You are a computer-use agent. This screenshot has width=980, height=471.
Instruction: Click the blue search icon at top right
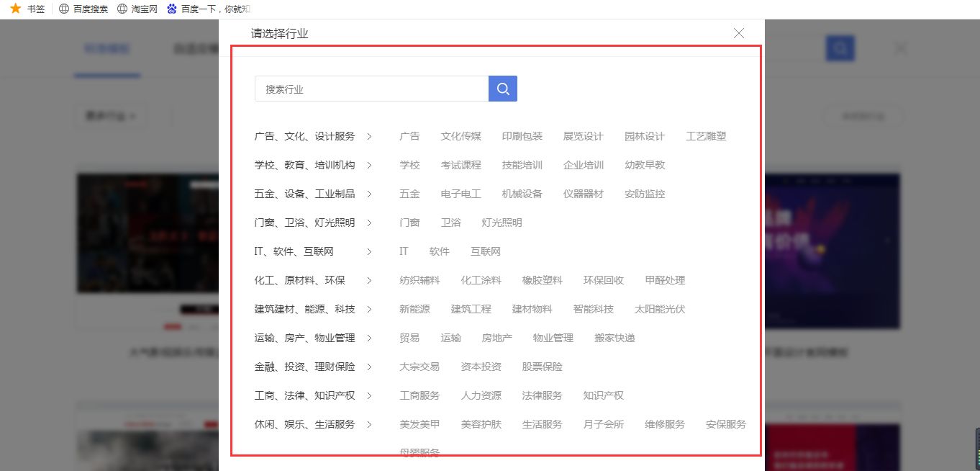click(x=840, y=48)
